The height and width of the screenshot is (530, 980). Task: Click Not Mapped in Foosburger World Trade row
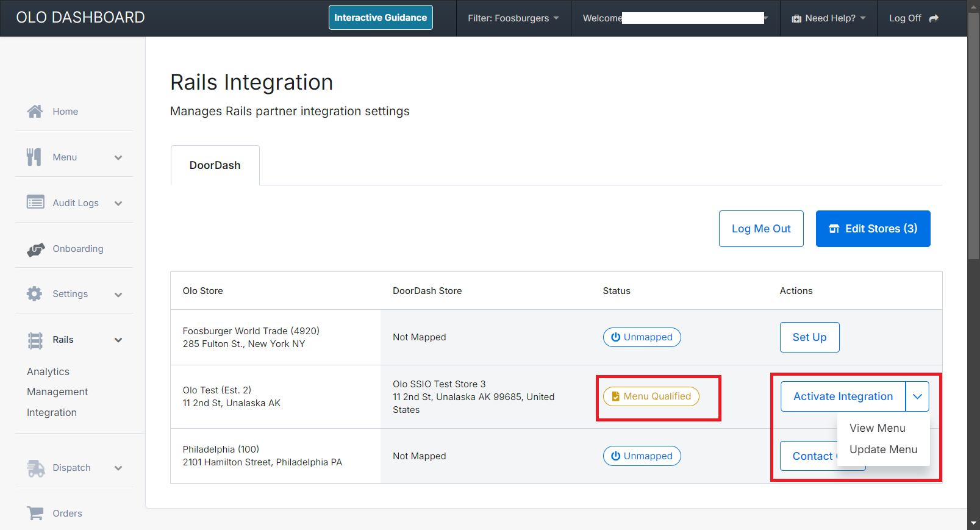[420, 337]
